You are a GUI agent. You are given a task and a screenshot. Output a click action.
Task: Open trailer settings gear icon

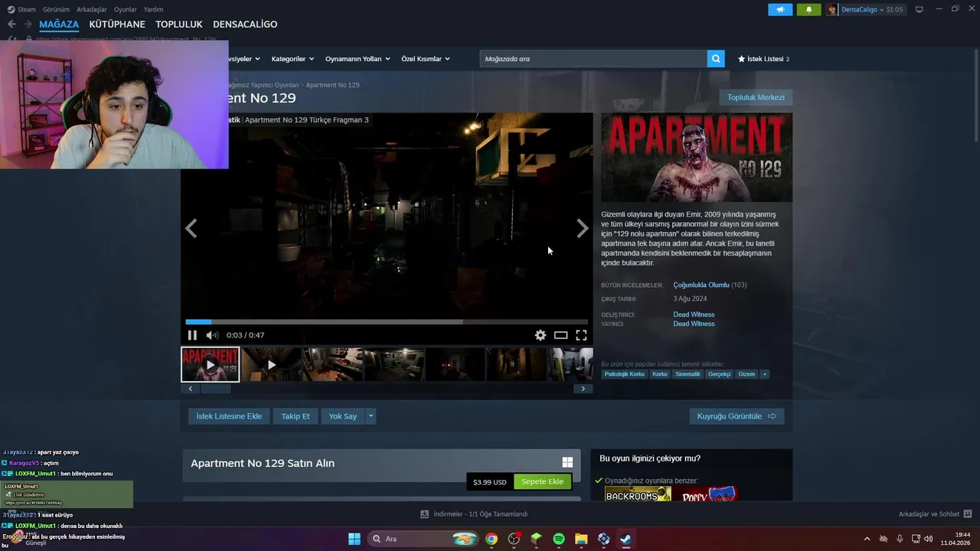pos(541,335)
